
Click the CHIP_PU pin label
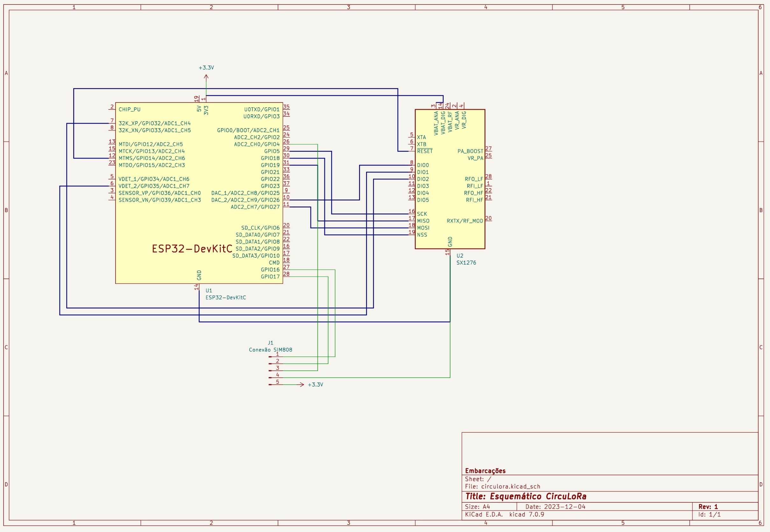(129, 109)
